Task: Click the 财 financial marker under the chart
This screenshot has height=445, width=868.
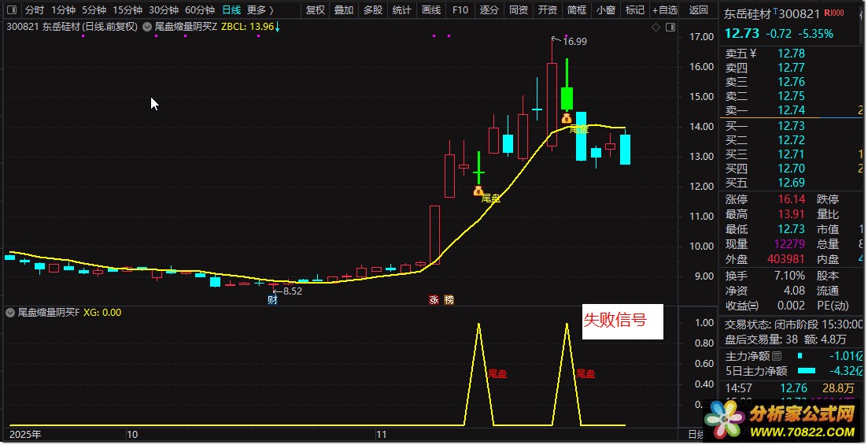Action: (272, 300)
